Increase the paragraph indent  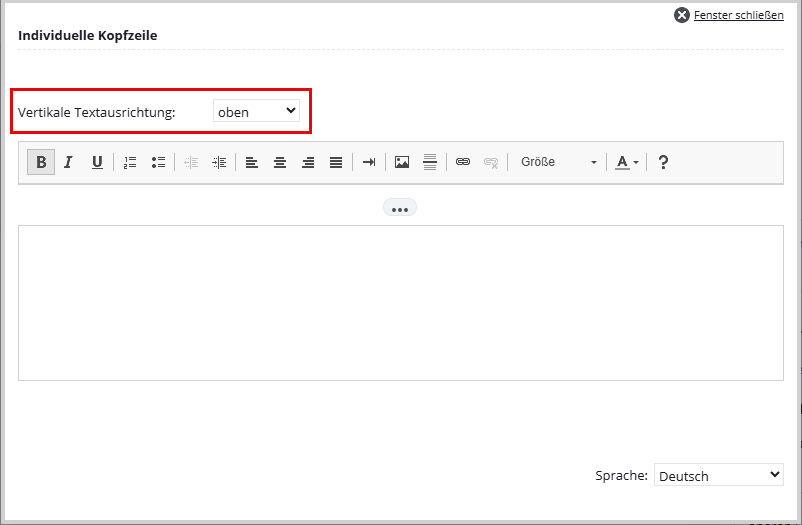pyautogui.click(x=219, y=162)
